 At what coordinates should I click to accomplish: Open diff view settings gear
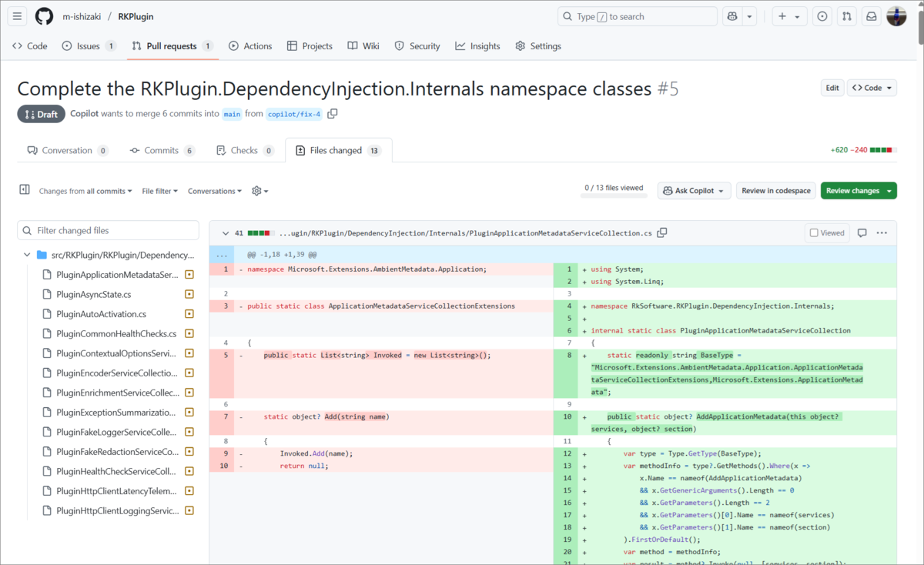[260, 191]
